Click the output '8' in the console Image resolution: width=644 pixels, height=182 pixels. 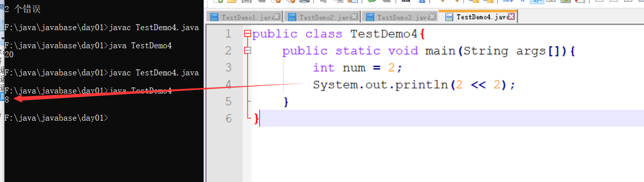7,100
